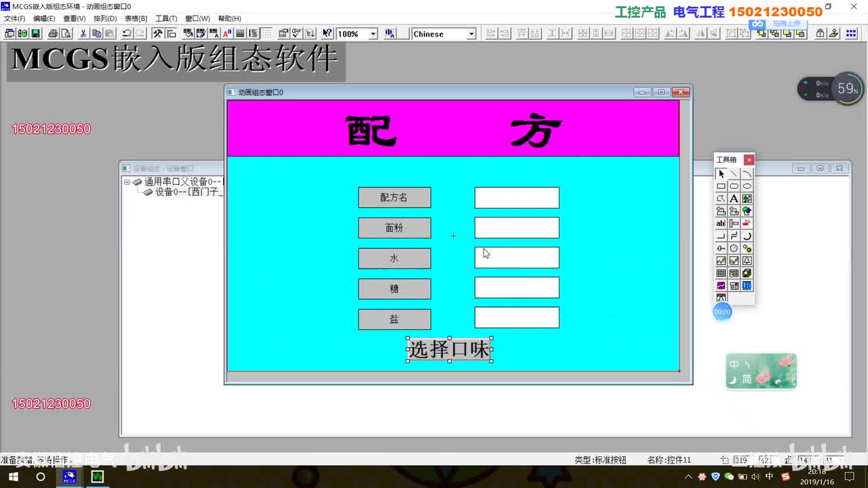Open the 表格[B] menu
Viewport: 868px width, 488px height.
[x=136, y=18]
